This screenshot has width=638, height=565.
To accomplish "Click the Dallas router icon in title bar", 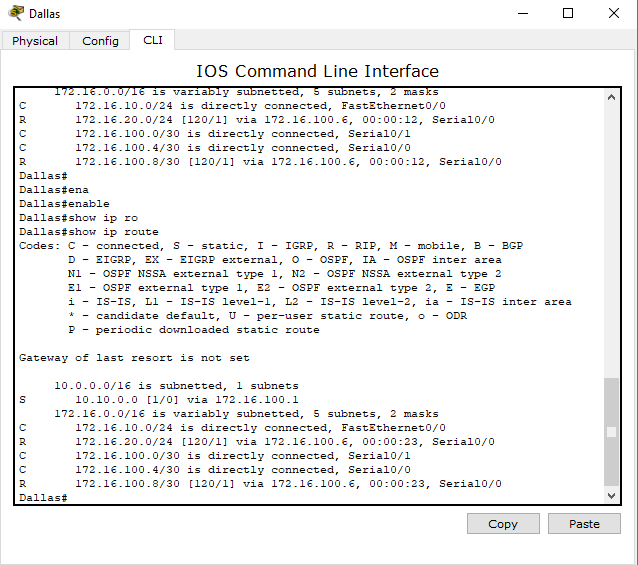I will pos(15,13).
